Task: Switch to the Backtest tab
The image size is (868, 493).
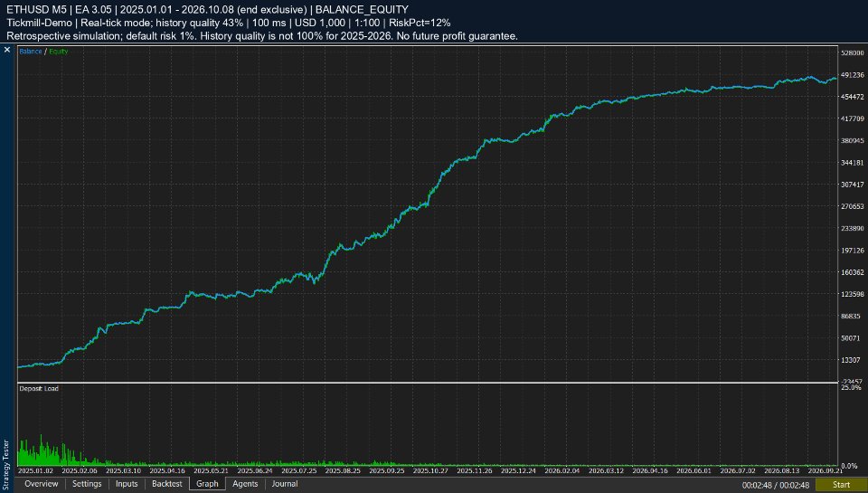Action: (166, 484)
